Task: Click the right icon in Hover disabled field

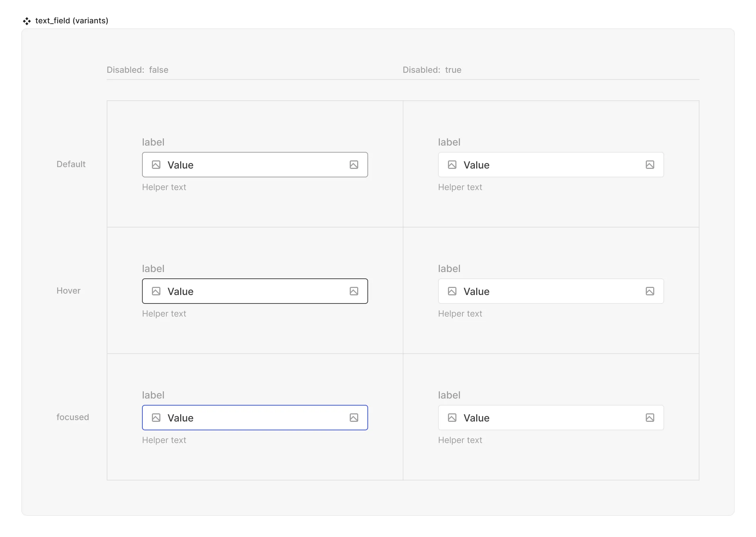Action: (x=650, y=291)
